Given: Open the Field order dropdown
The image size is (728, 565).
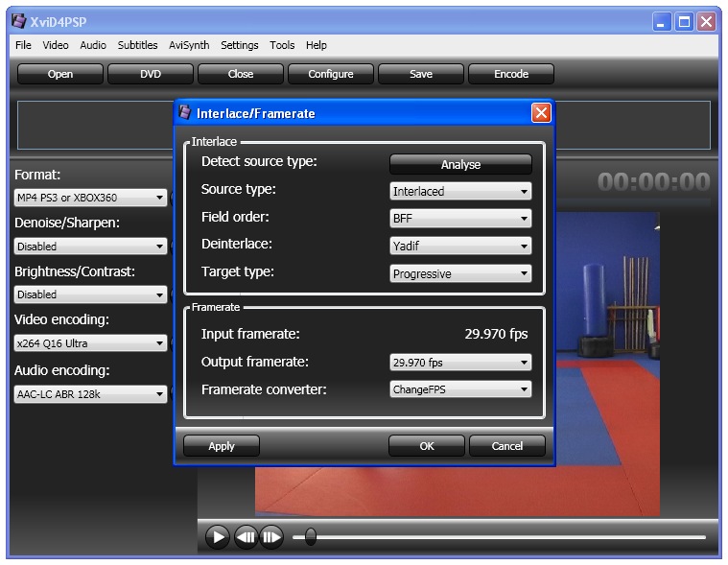Looking at the screenshot, I should coord(460,218).
